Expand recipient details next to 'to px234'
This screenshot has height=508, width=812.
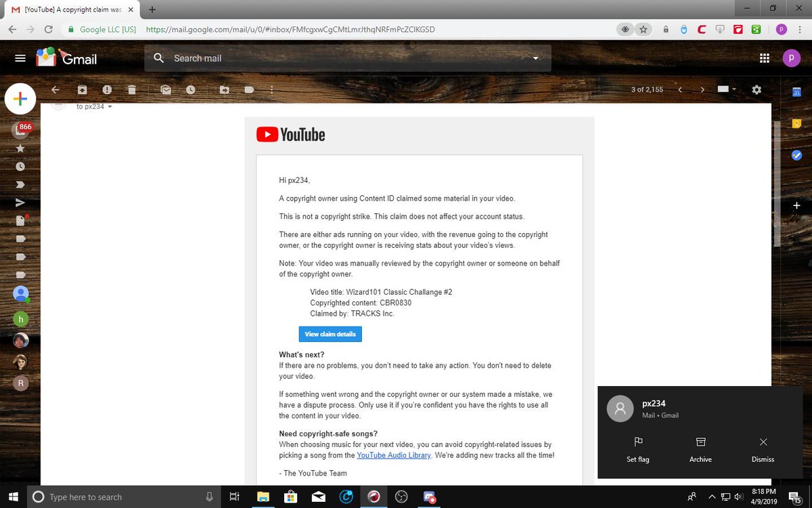tap(110, 107)
